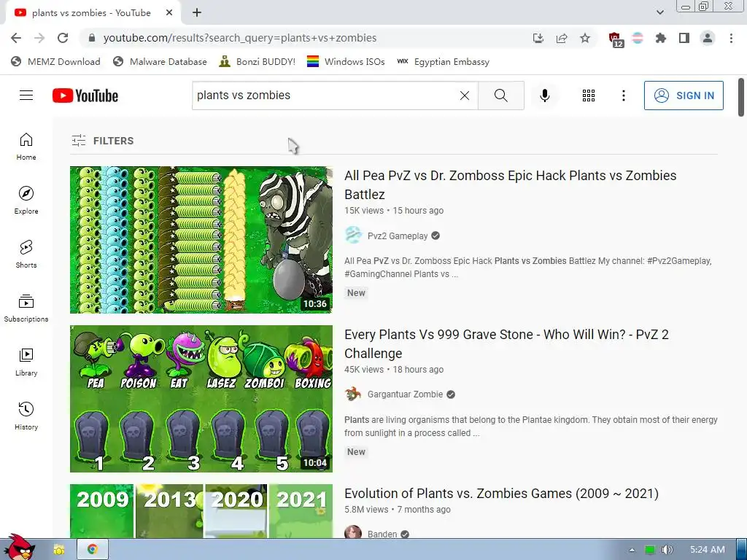Open the Malware Database bookmark
This screenshot has height=560, width=747.
click(160, 61)
